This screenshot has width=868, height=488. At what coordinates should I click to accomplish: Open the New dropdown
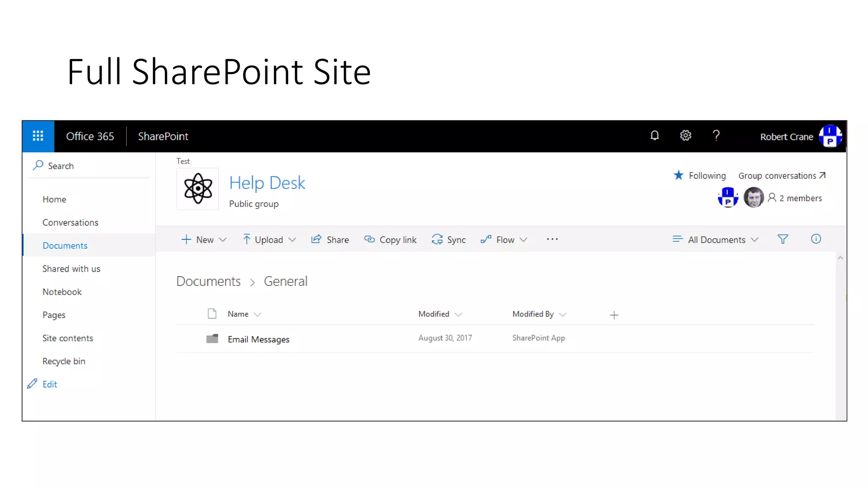(204, 239)
